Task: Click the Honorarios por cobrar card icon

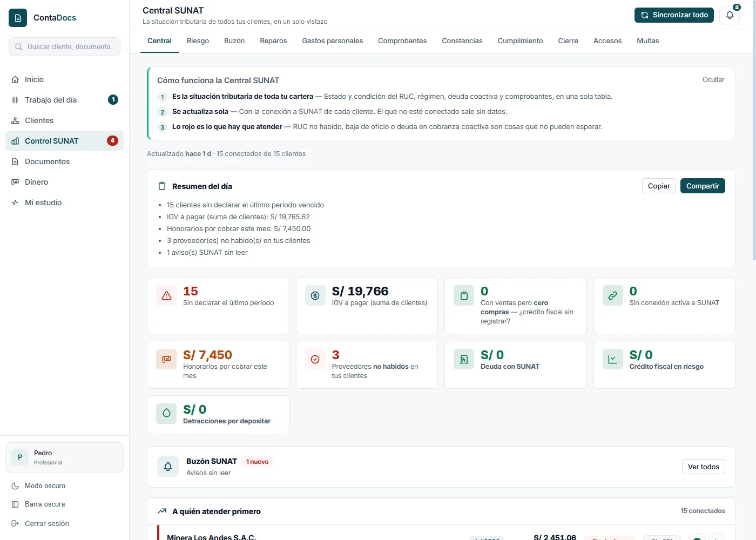Action: (x=166, y=360)
